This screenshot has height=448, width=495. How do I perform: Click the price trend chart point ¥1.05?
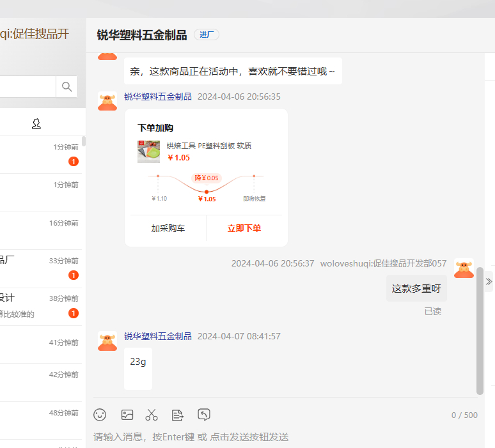(206, 192)
